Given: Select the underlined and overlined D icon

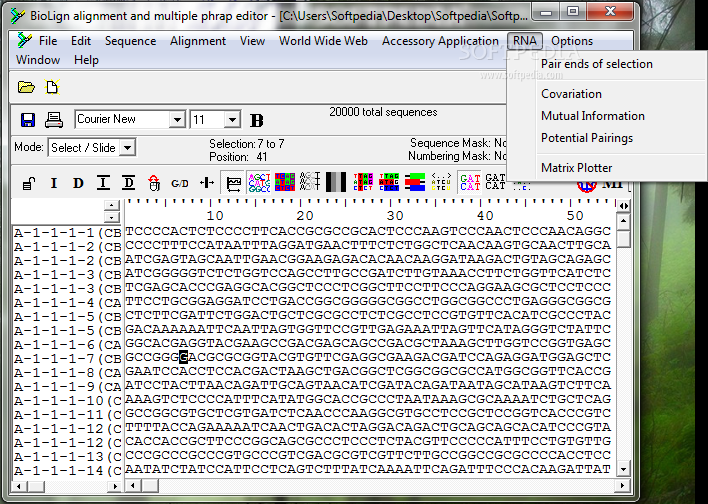Looking at the screenshot, I should (129, 183).
